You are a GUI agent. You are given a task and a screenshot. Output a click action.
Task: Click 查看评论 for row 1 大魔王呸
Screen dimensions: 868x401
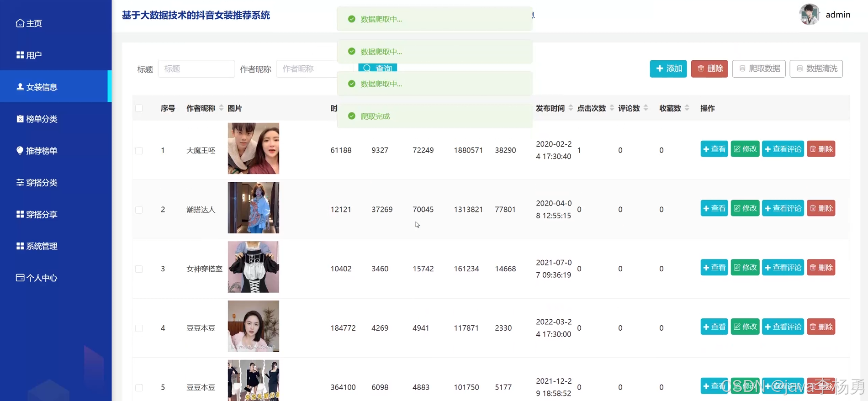(783, 149)
